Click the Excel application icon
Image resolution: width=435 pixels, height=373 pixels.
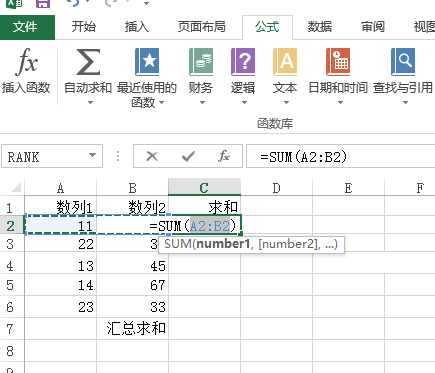point(14,4)
